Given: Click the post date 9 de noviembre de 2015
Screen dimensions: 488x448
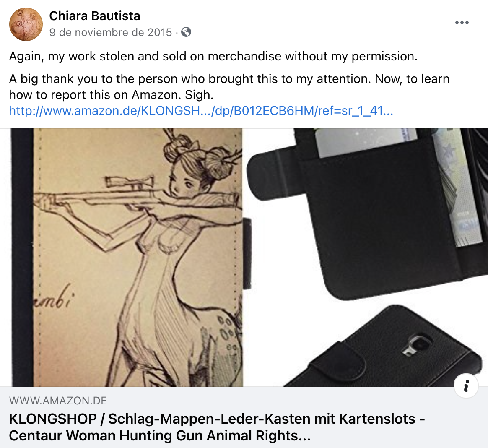Looking at the screenshot, I should pos(111,32).
